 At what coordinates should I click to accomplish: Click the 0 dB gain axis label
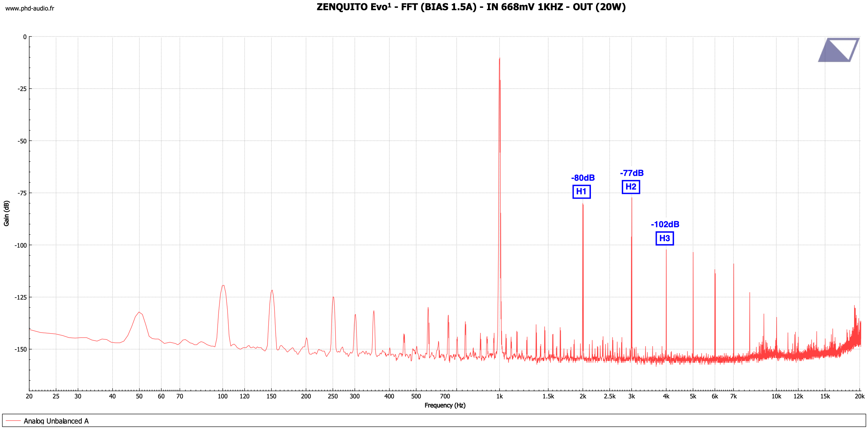(x=25, y=37)
